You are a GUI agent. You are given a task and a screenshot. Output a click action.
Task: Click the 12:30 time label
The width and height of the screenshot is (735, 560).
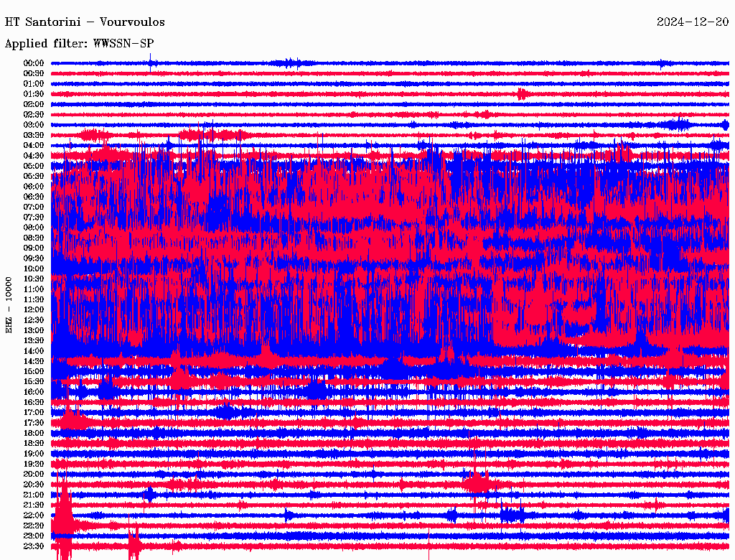[x=34, y=320]
